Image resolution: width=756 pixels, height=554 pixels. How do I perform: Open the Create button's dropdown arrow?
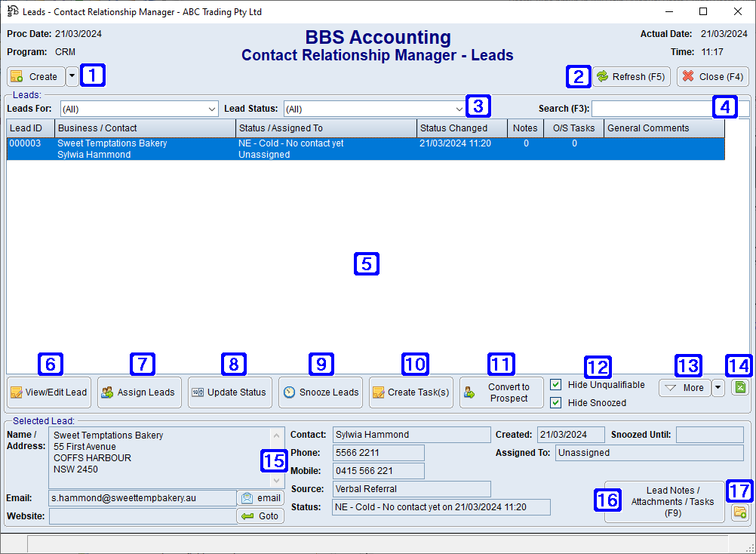(x=72, y=76)
